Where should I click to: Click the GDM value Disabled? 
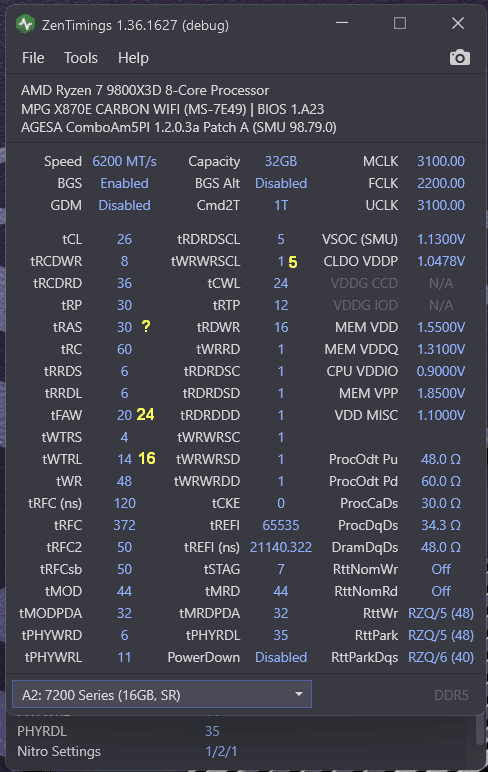pyautogui.click(x=124, y=205)
